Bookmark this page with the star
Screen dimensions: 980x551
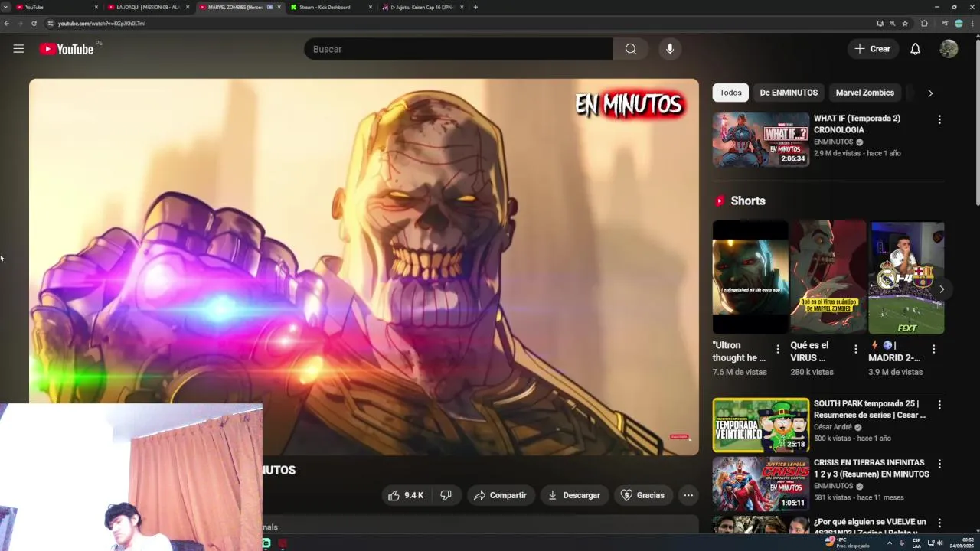point(905,24)
